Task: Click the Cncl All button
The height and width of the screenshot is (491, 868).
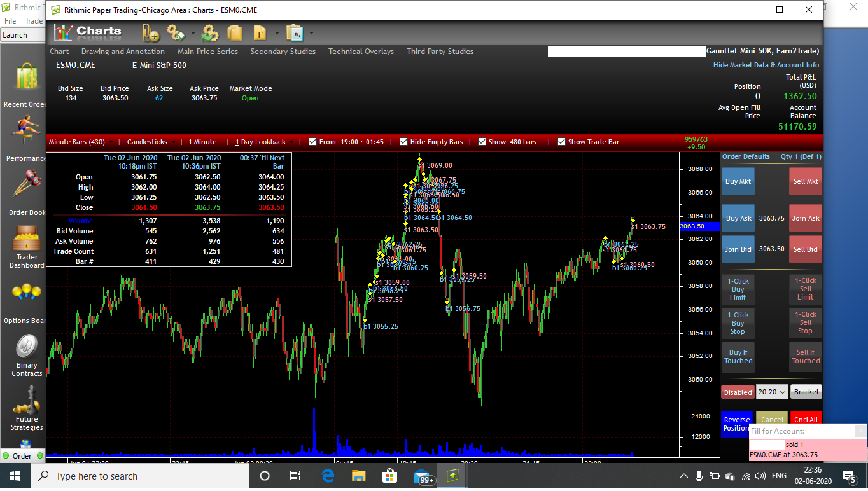Action: (x=806, y=419)
